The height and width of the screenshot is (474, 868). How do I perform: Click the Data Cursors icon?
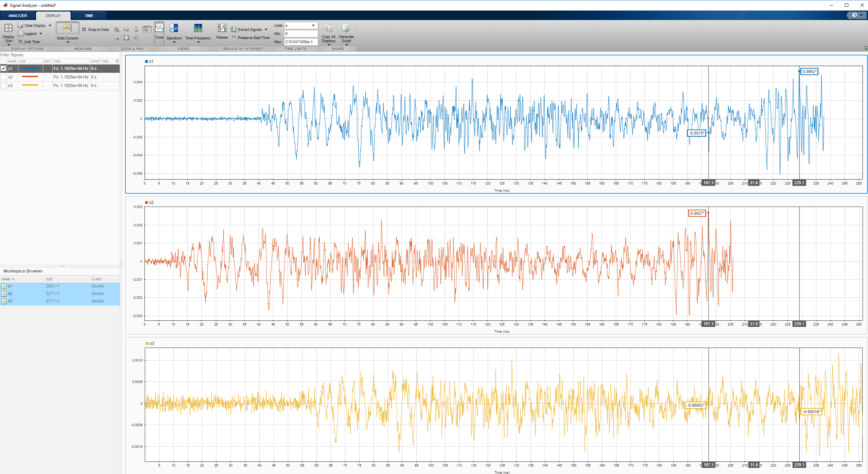pos(67,27)
